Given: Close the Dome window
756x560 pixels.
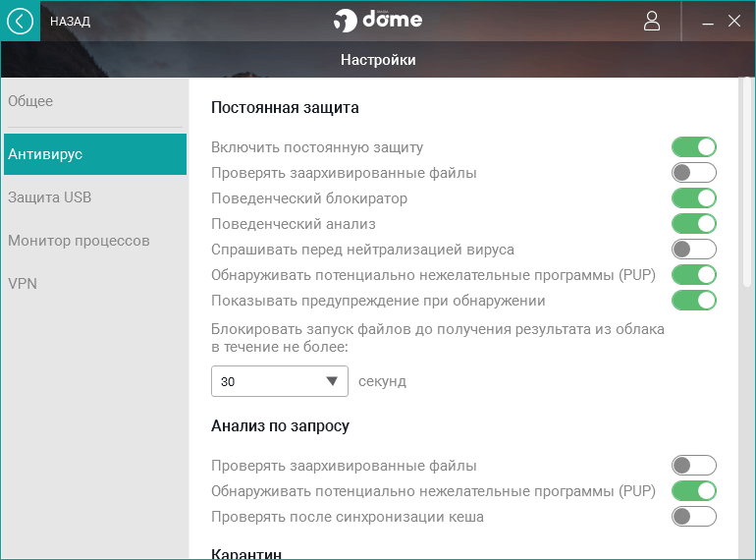Looking at the screenshot, I should (x=734, y=21).
